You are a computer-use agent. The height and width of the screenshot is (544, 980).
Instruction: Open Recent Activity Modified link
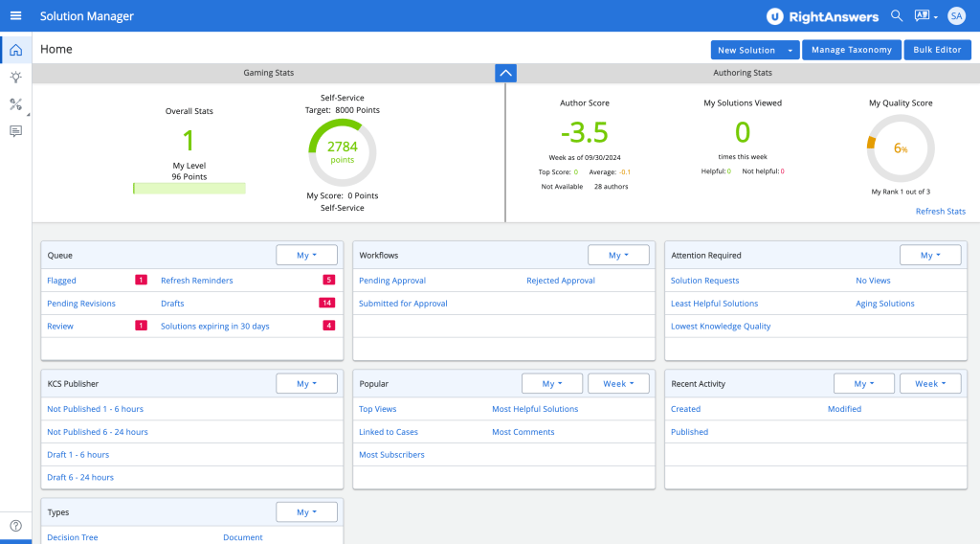tap(844, 409)
